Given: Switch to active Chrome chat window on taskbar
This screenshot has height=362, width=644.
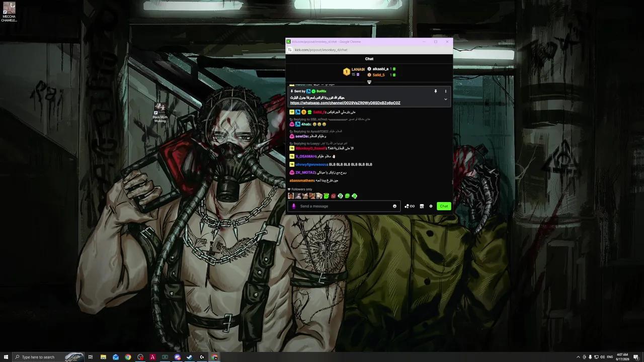Looking at the screenshot, I should pos(215,357).
